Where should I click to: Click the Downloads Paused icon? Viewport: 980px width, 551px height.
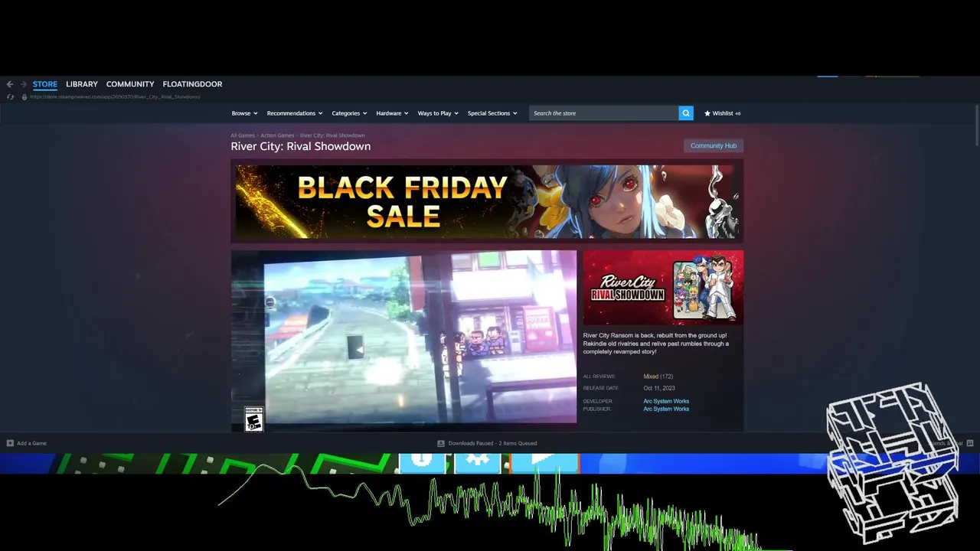tap(441, 443)
